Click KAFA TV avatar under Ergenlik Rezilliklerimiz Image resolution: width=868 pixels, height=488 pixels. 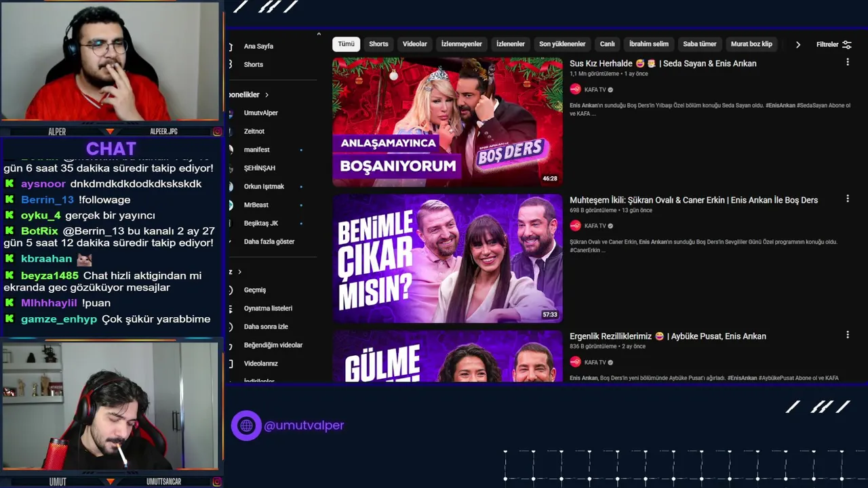[575, 362]
